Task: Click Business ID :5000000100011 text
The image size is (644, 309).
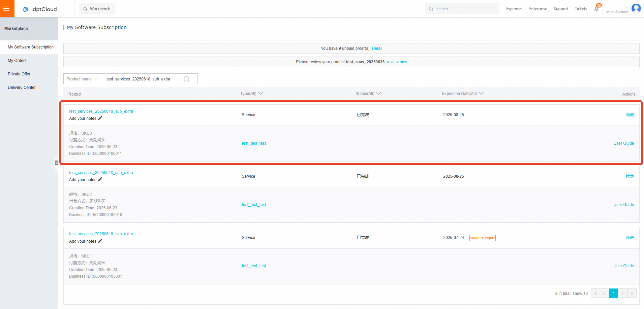Action: tap(95, 153)
